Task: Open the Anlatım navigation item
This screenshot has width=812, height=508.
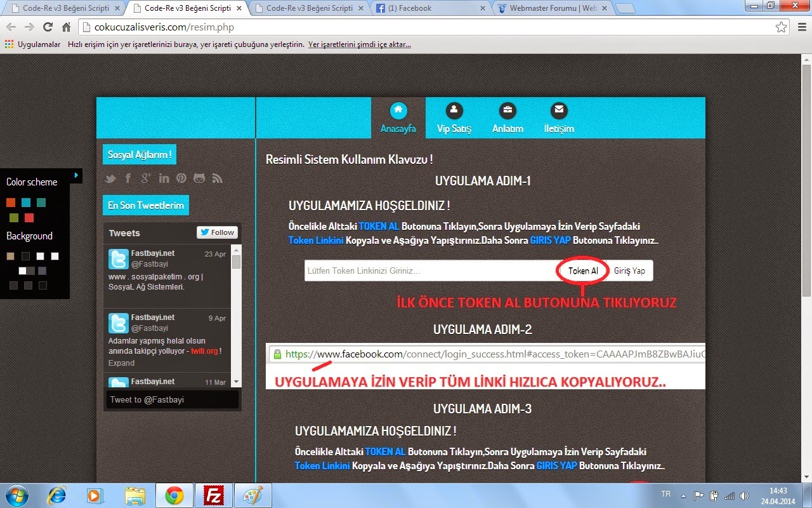Action: click(507, 110)
